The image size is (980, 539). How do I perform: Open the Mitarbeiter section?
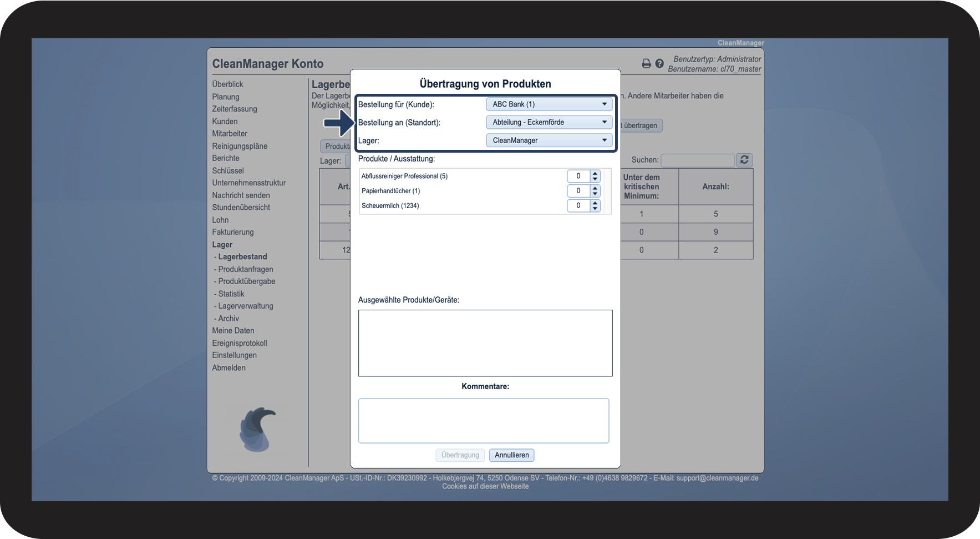point(230,134)
